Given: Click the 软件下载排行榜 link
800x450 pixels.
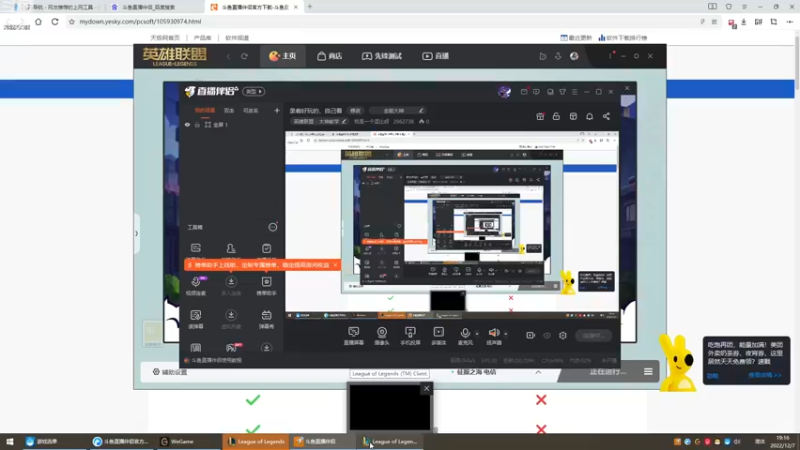Looking at the screenshot, I should (622, 38).
